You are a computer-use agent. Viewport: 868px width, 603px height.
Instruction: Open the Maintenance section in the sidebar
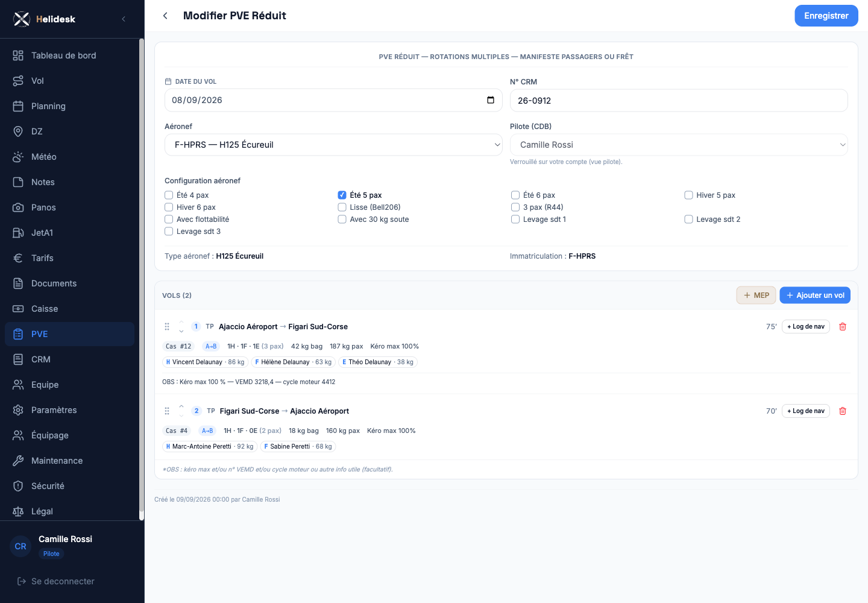click(x=69, y=461)
